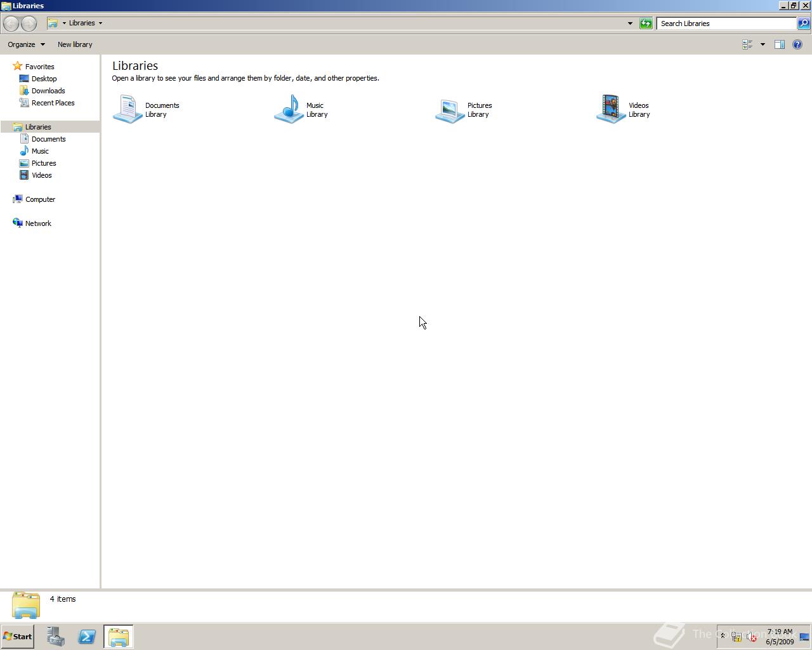Open the Start menu
This screenshot has height=650, width=812.
pos(18,637)
